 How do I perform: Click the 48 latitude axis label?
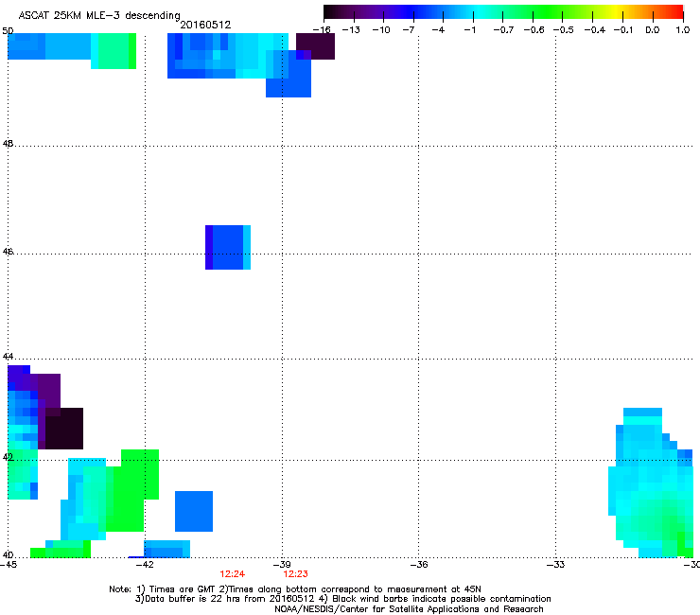coord(8,144)
